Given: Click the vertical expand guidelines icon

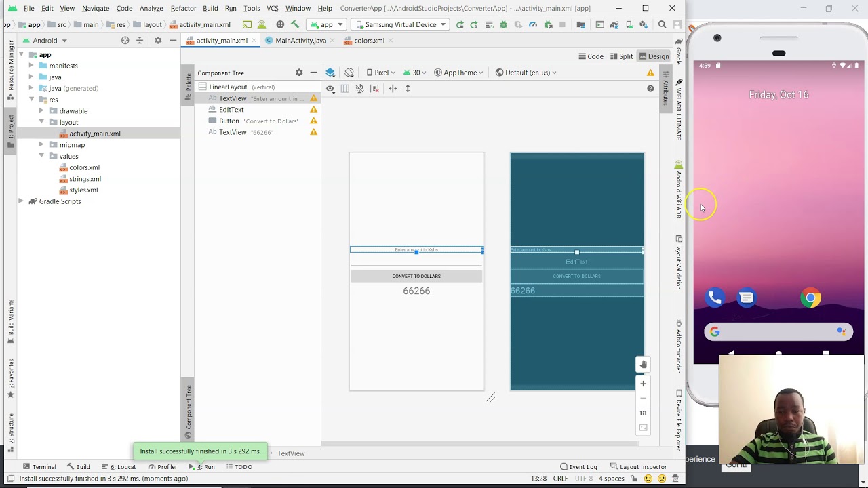Looking at the screenshot, I should pos(408,89).
